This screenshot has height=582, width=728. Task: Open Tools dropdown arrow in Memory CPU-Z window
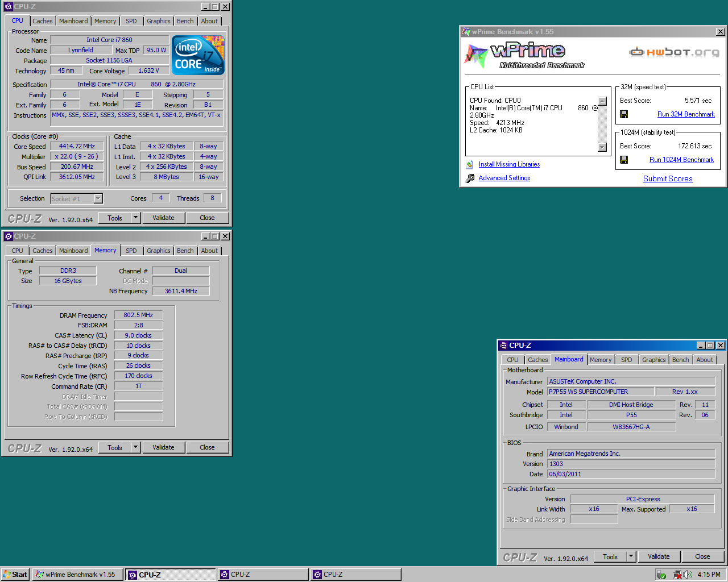click(135, 447)
